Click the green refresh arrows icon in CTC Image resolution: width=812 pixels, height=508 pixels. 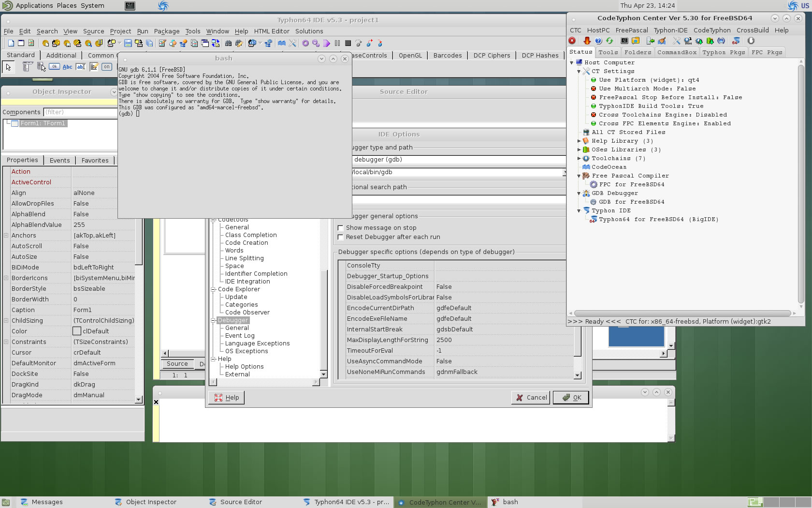point(609,41)
